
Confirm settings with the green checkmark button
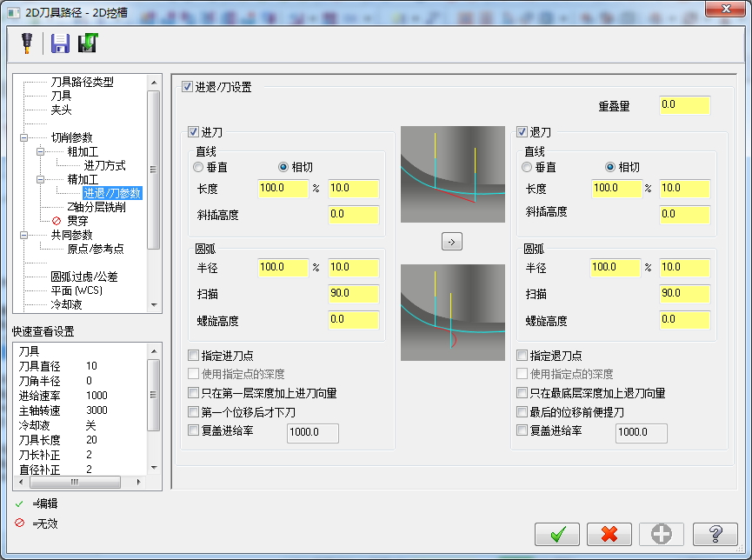click(x=557, y=534)
